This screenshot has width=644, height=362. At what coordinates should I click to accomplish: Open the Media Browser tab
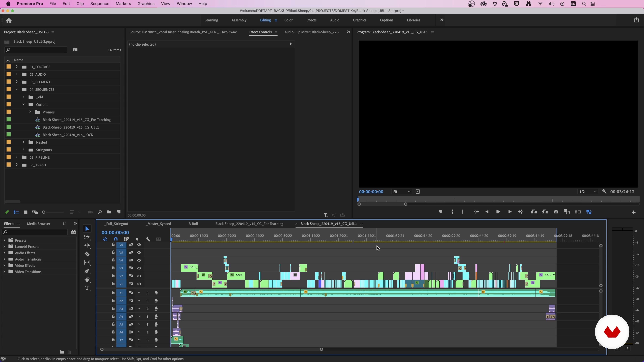pyautogui.click(x=39, y=224)
